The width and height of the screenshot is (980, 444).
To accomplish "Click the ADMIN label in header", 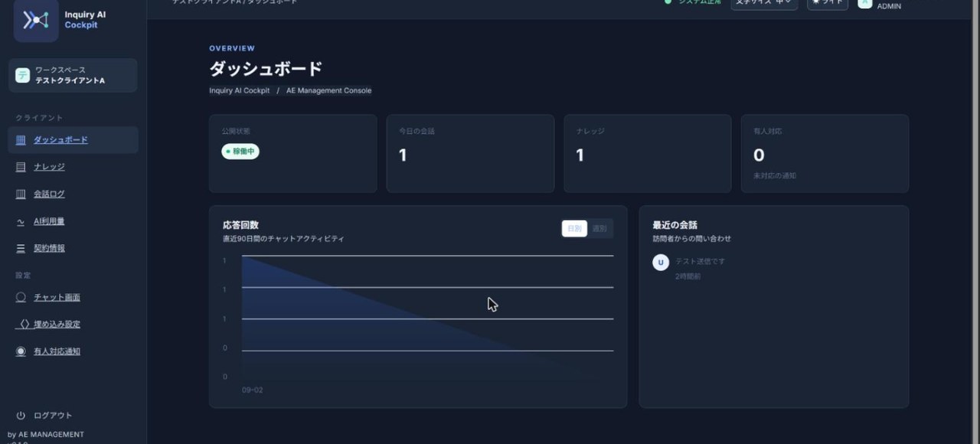I will pyautogui.click(x=889, y=6).
